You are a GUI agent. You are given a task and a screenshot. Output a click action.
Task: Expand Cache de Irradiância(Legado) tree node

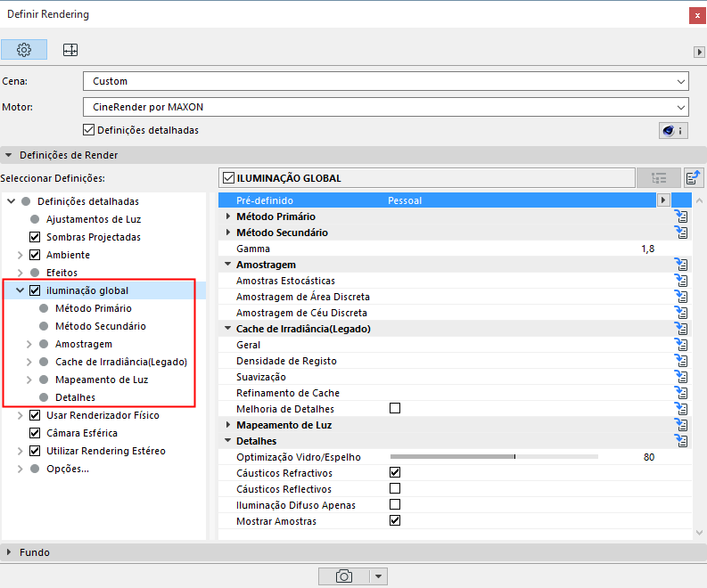(29, 362)
